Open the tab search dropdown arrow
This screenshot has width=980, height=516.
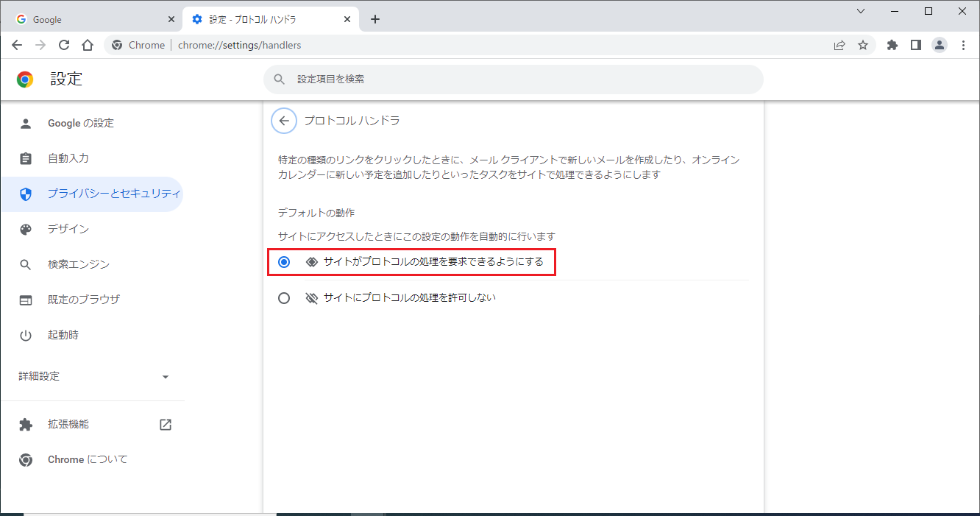coord(862,11)
